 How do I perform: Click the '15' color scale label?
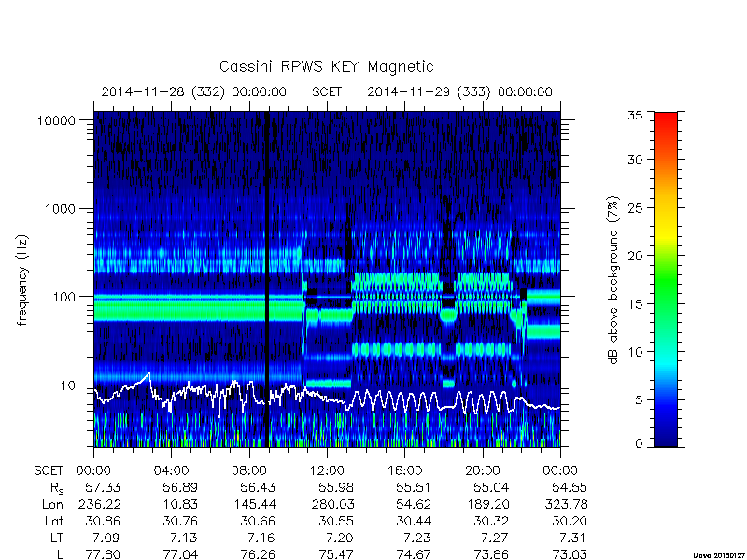tap(635, 304)
